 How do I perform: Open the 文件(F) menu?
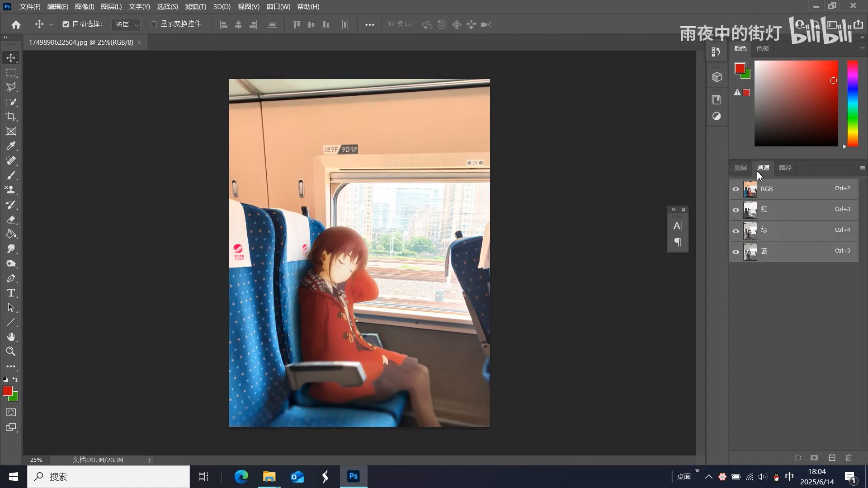click(x=30, y=7)
